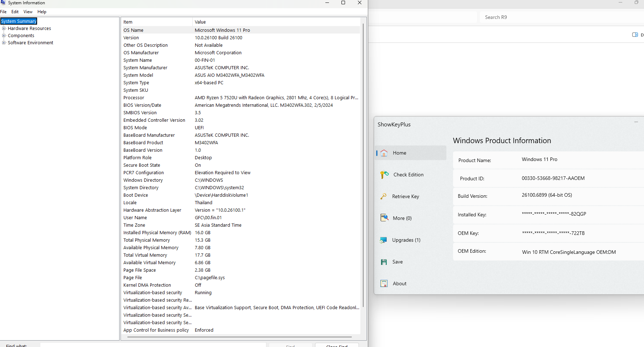This screenshot has width=644, height=347.
Task: Click the Retrieve Key icon
Action: click(x=384, y=196)
